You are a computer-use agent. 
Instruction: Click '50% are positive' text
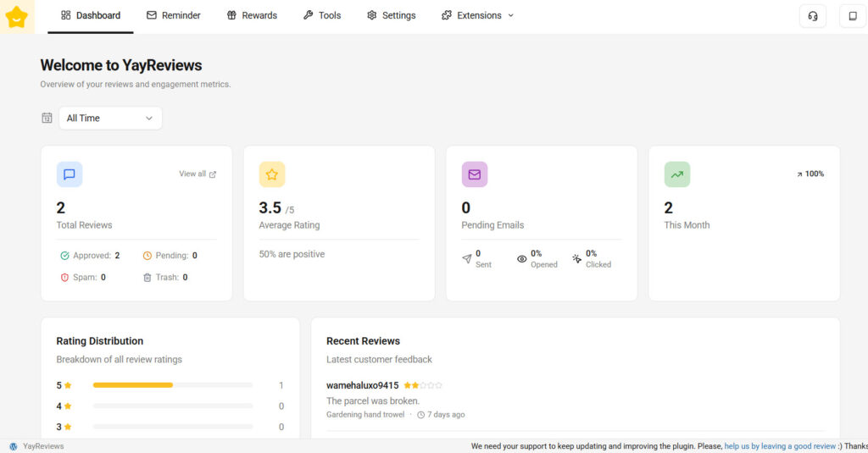[x=292, y=254]
